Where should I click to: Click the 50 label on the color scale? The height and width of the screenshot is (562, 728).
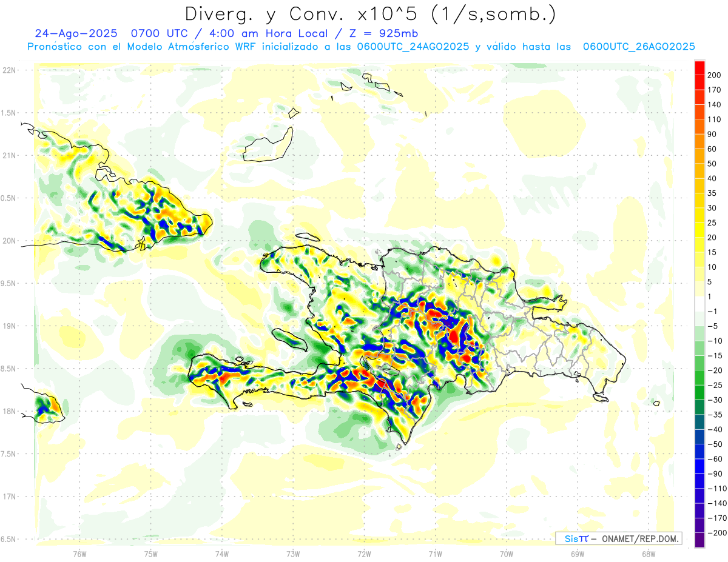pos(714,164)
